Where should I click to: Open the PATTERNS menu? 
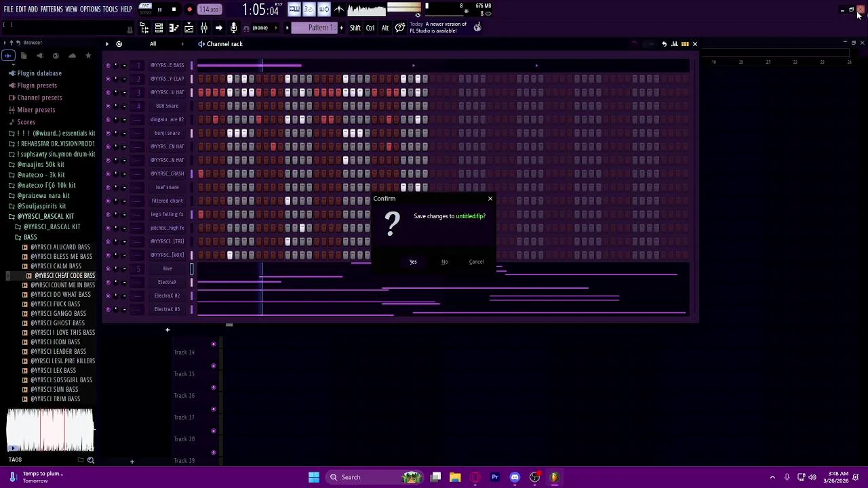click(52, 9)
